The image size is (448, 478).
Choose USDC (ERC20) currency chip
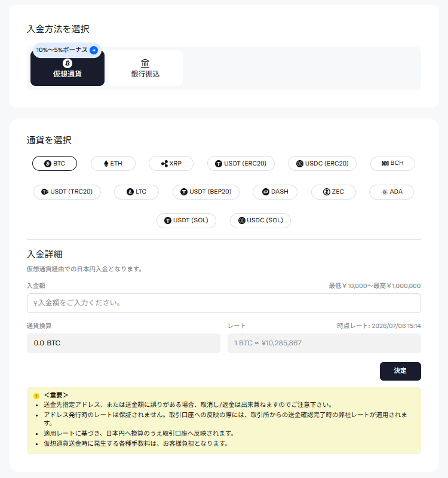coord(322,163)
